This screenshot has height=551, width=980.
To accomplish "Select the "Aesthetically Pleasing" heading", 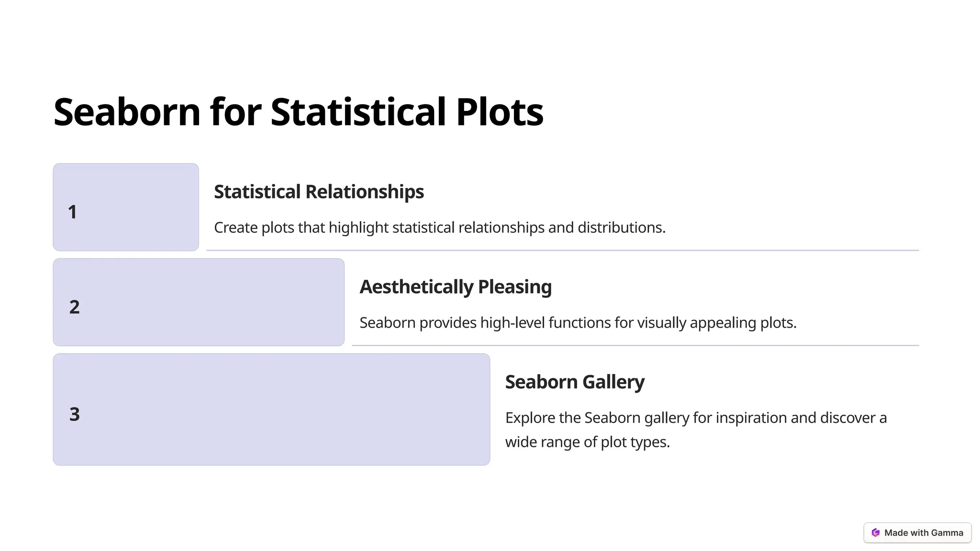I will (455, 287).
